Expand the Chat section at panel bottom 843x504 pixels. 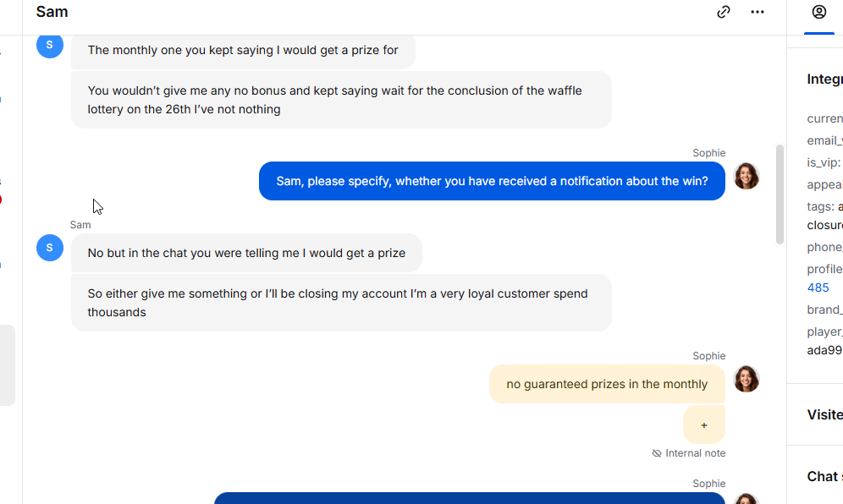[x=824, y=476]
